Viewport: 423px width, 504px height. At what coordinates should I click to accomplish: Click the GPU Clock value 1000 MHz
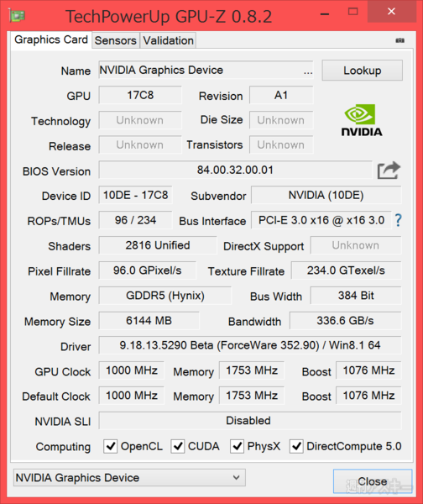pos(132,370)
